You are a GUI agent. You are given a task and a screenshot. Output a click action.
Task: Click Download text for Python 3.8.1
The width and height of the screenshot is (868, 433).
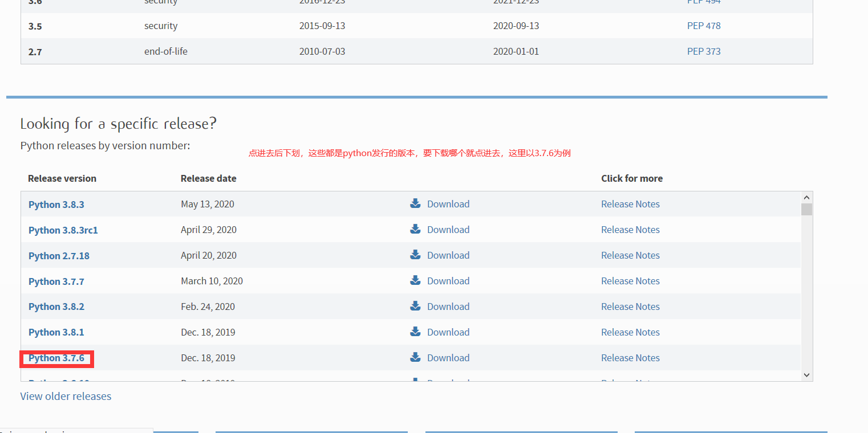click(448, 332)
